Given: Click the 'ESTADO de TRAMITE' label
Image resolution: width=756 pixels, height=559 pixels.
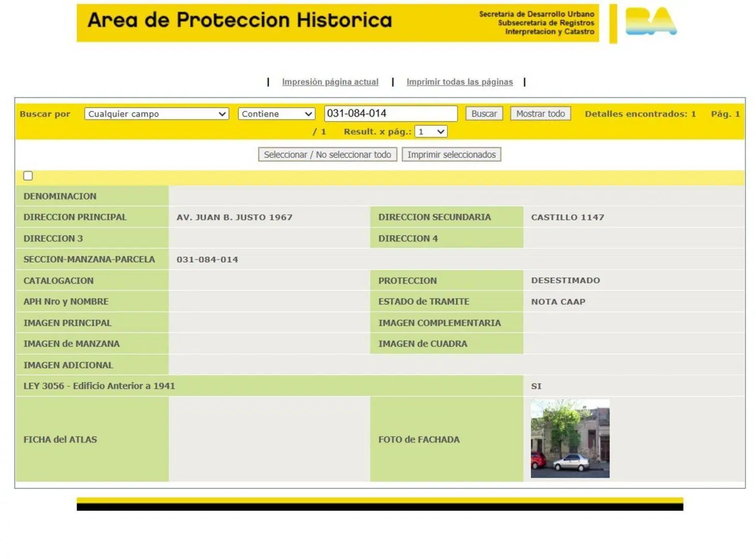Looking at the screenshot, I should (424, 301).
